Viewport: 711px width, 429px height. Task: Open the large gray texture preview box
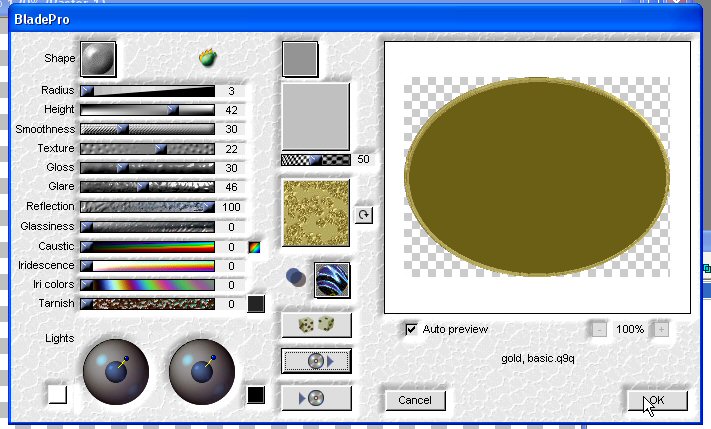[316, 117]
